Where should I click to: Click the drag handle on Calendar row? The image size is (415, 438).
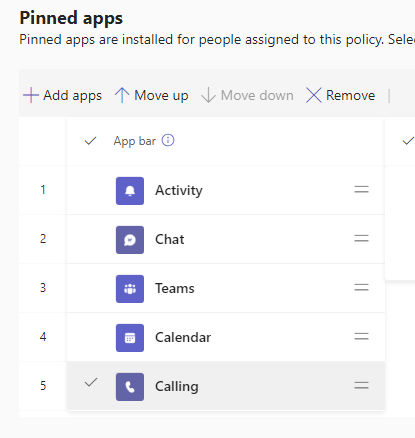361,337
